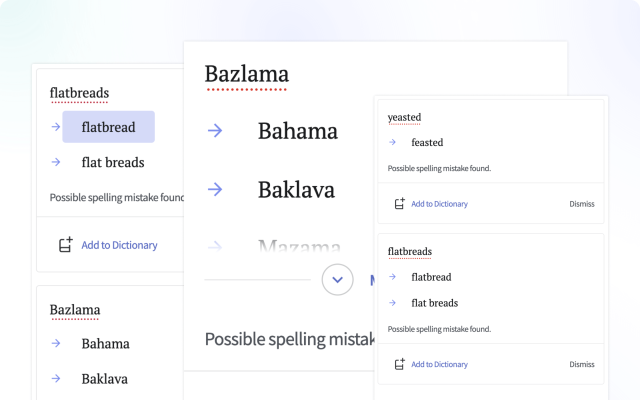Viewport: 640px width, 400px height.
Task: Click "Add to Dictionary" link under yeasted
Action: pyautogui.click(x=439, y=204)
